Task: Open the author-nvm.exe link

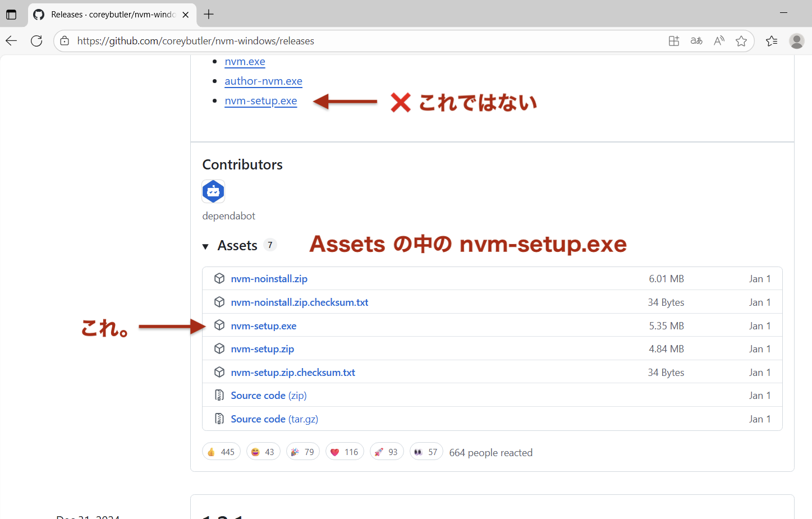Action: [x=263, y=81]
